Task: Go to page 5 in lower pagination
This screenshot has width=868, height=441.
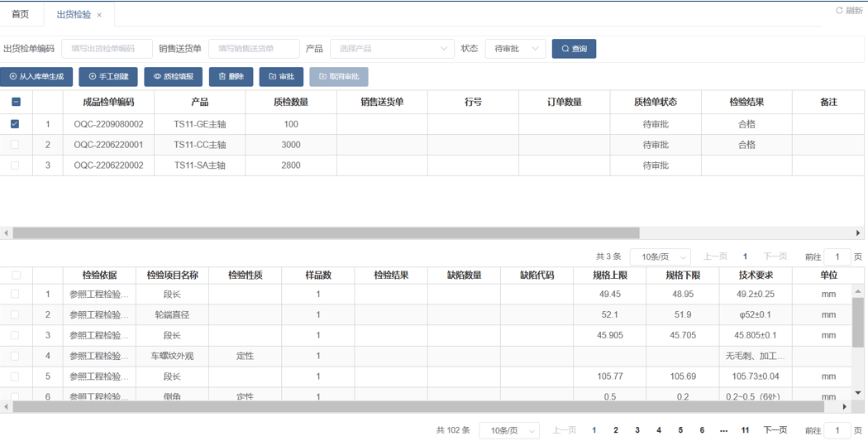Action: (680, 430)
